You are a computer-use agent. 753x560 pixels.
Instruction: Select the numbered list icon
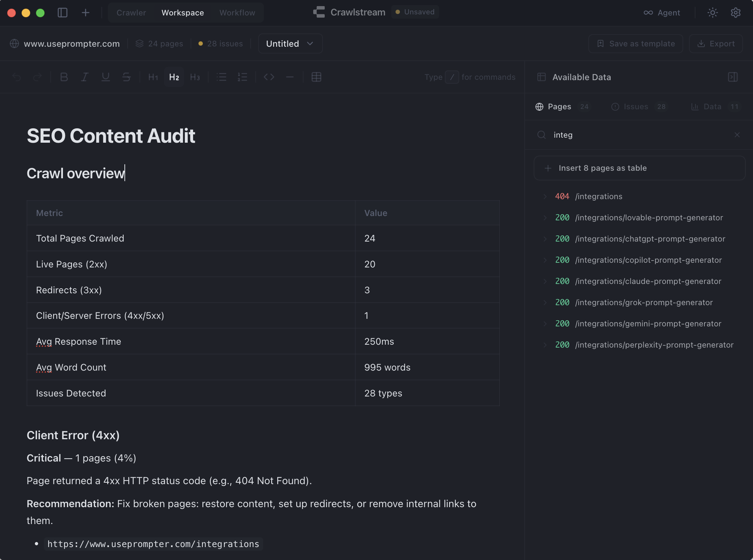(x=242, y=77)
